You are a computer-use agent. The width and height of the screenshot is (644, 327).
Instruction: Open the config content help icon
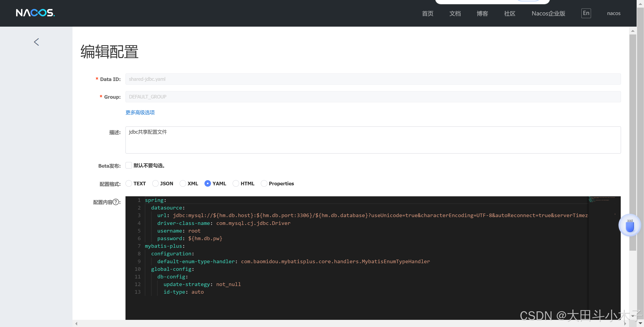click(x=116, y=202)
